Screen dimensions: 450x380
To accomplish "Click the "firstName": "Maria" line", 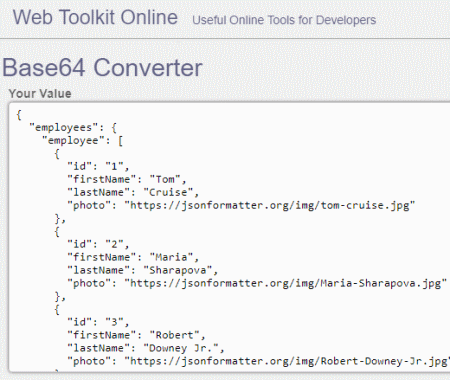I will point(133,257).
